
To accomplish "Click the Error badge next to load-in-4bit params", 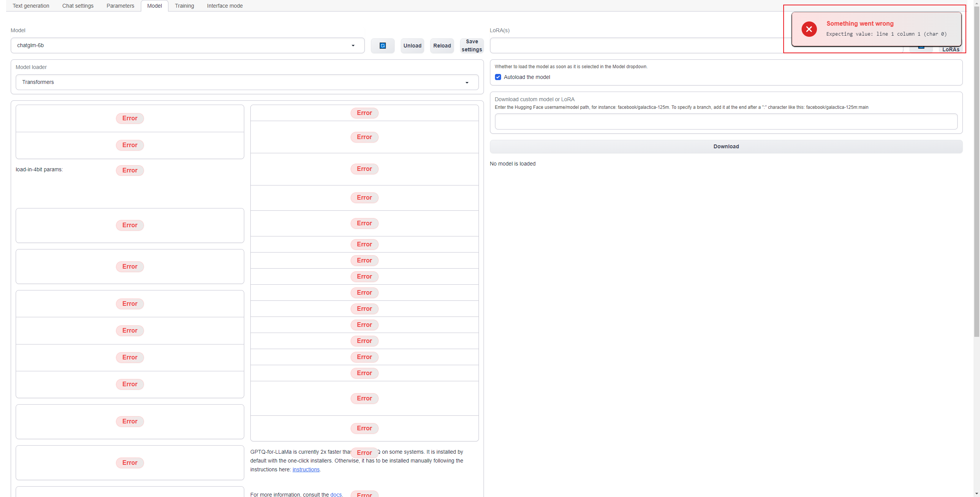I will click(129, 170).
